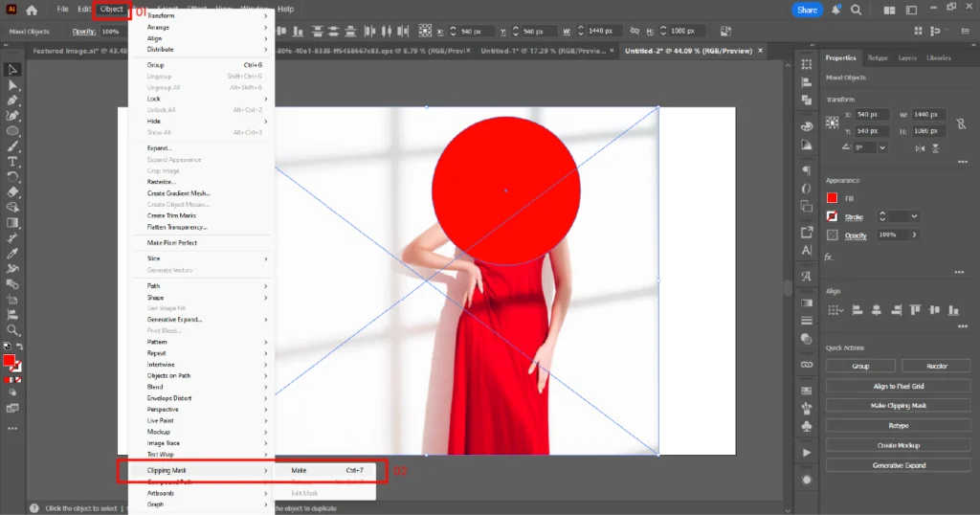Open the Home screen icon
Viewport: 980px width, 515px height.
click(32, 10)
